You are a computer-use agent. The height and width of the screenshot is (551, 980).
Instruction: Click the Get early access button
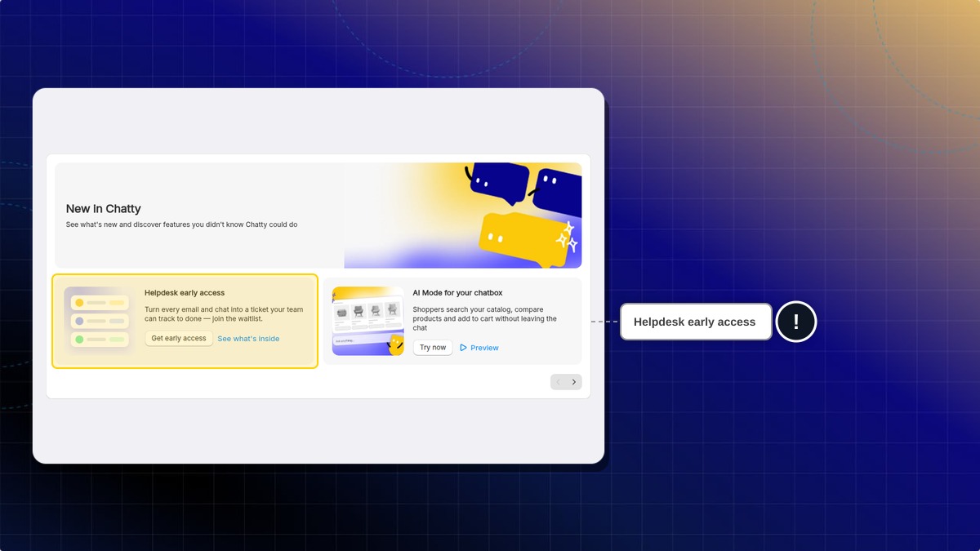[179, 338]
